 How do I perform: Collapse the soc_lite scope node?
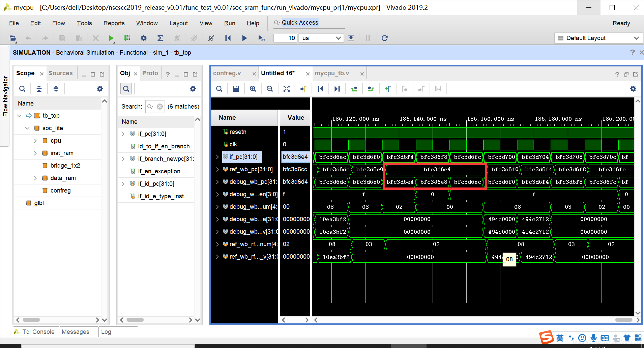pyautogui.click(x=27, y=128)
